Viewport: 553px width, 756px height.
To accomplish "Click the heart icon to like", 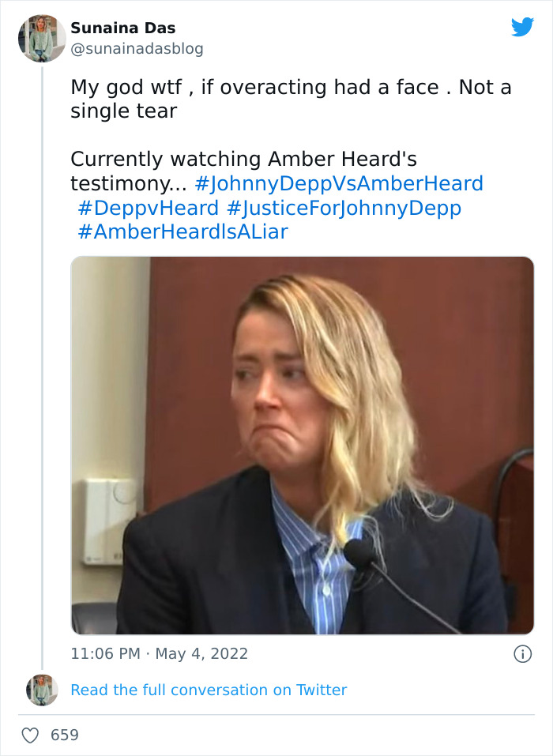I will (32, 734).
